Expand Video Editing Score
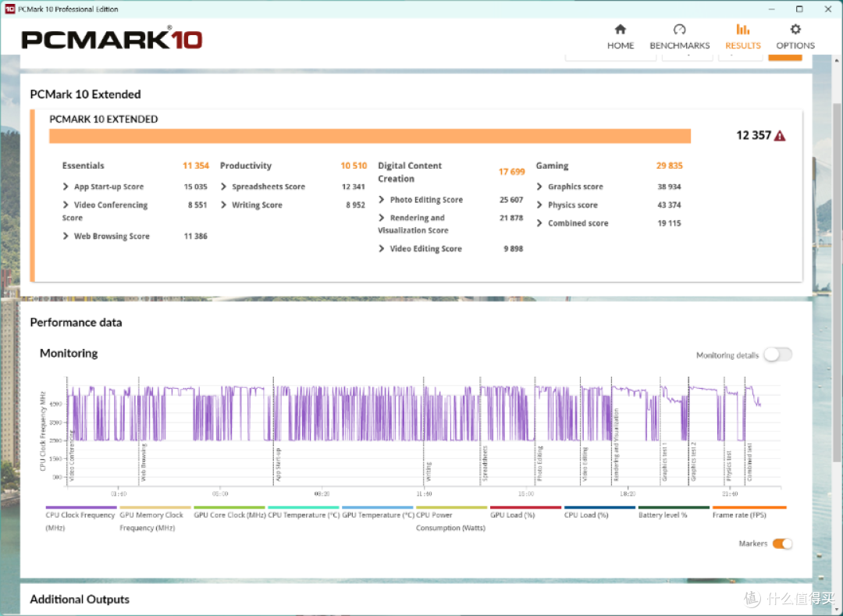The width and height of the screenshot is (843, 616). pyautogui.click(x=382, y=248)
